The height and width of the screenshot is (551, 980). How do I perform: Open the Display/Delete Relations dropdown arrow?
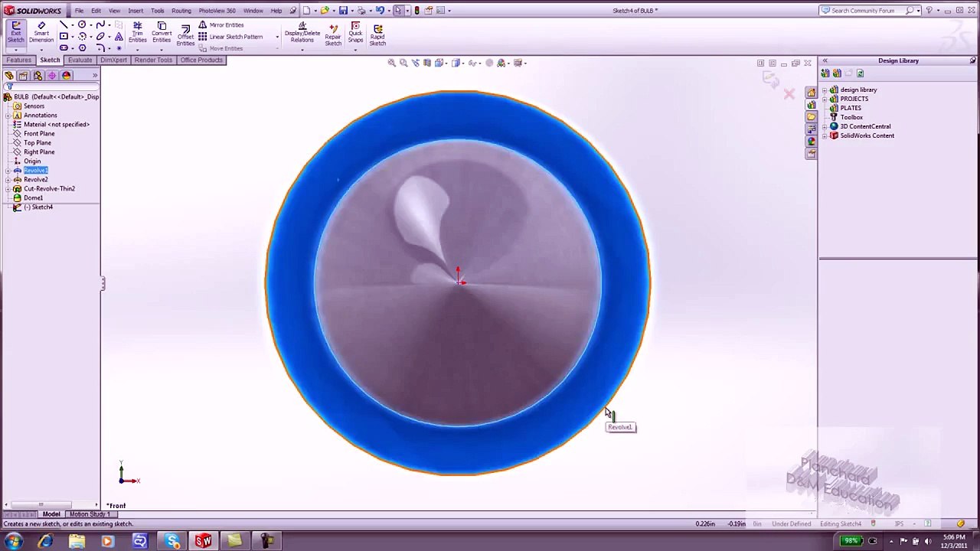pos(302,51)
